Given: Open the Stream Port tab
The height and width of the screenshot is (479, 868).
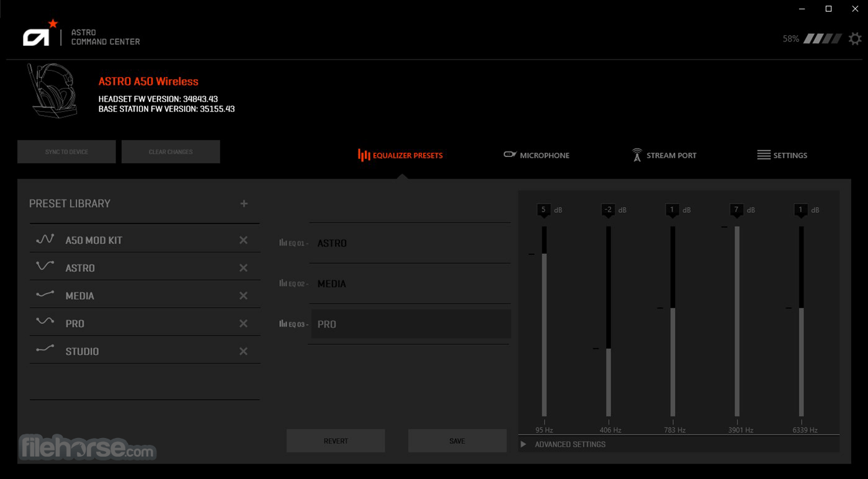Looking at the screenshot, I should pos(664,155).
